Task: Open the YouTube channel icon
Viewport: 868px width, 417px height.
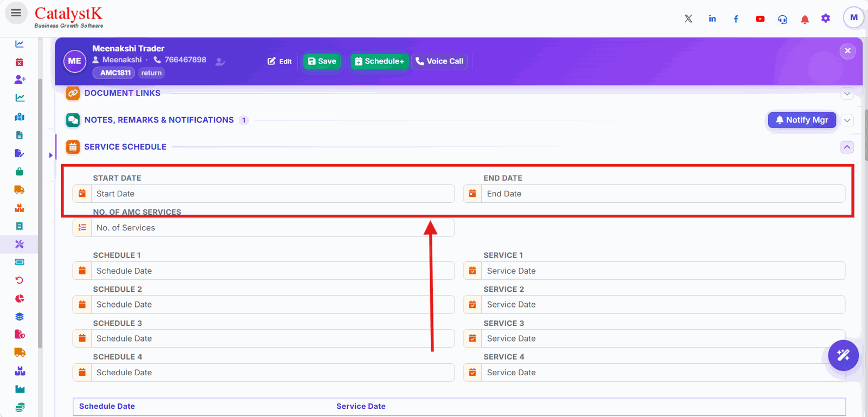Action: pyautogui.click(x=760, y=19)
